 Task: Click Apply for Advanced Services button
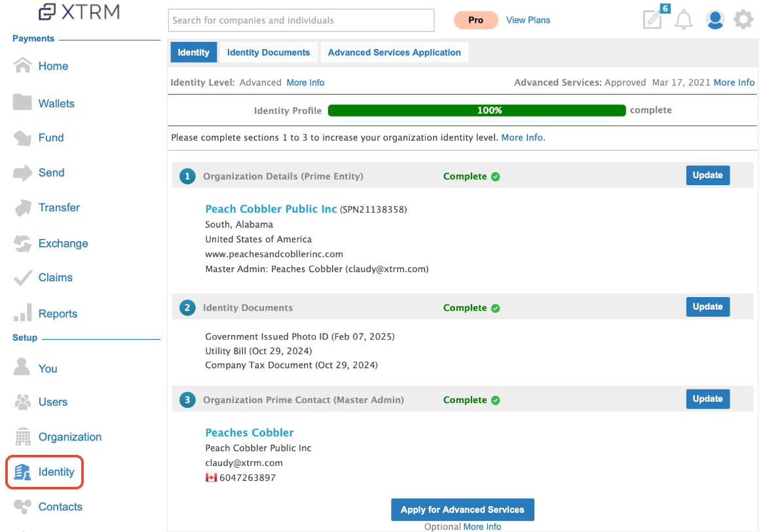[x=462, y=510]
